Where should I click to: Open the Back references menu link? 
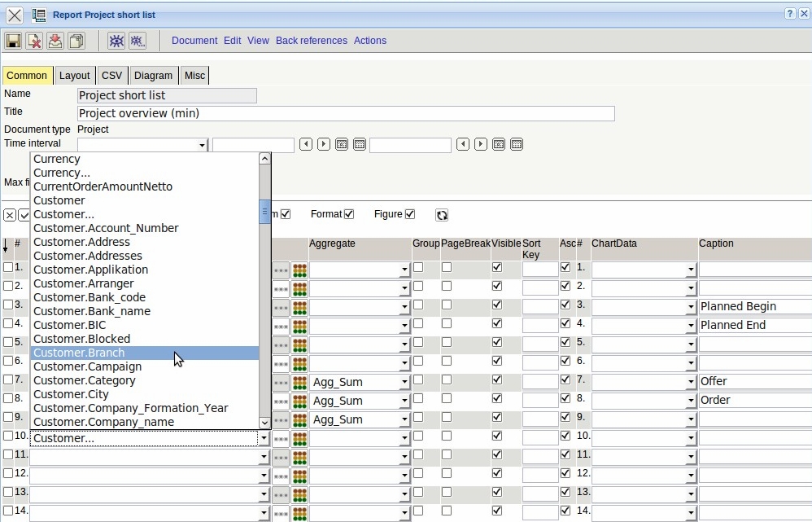coord(311,41)
